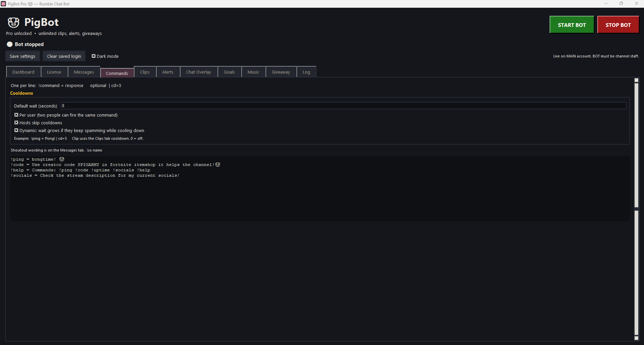Open the Messages tab

84,72
